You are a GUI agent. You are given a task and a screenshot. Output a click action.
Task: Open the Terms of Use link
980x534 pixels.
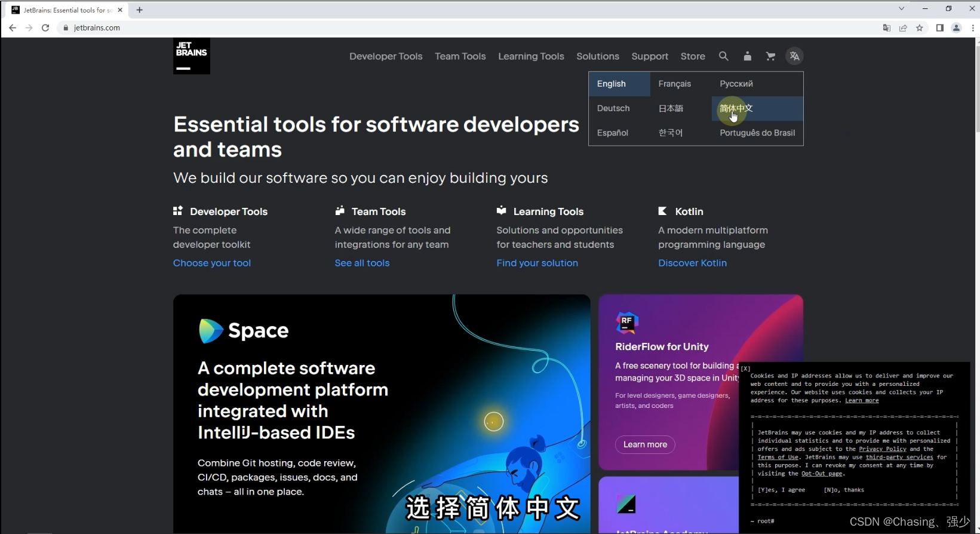point(778,458)
